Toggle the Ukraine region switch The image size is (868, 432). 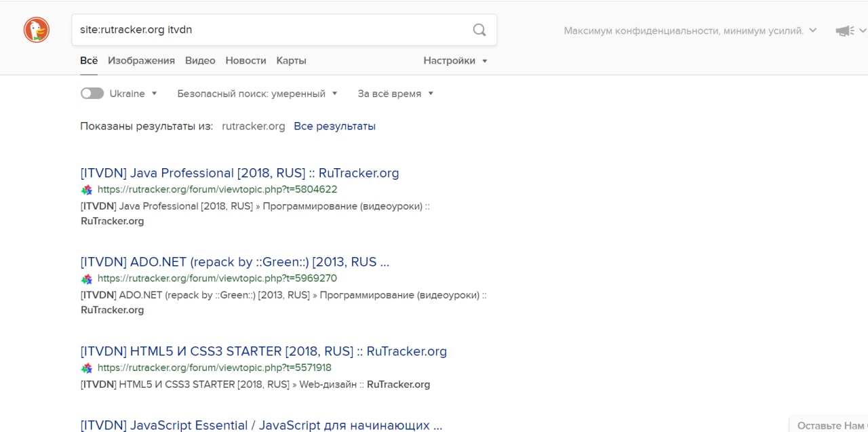92,94
